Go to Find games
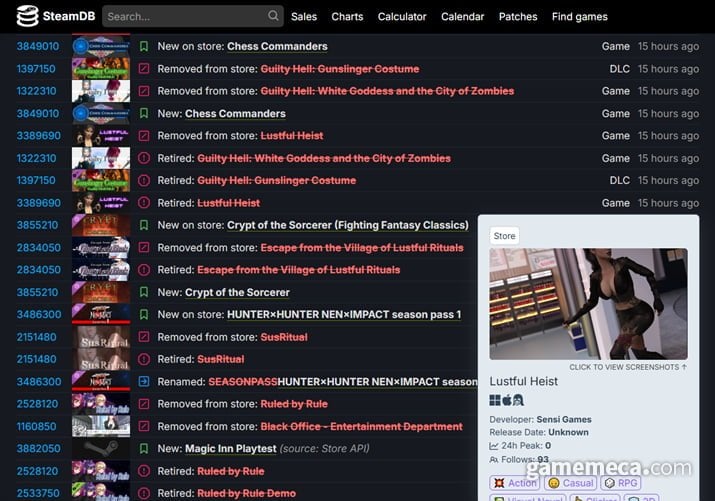This screenshot has width=715, height=501. tap(580, 16)
